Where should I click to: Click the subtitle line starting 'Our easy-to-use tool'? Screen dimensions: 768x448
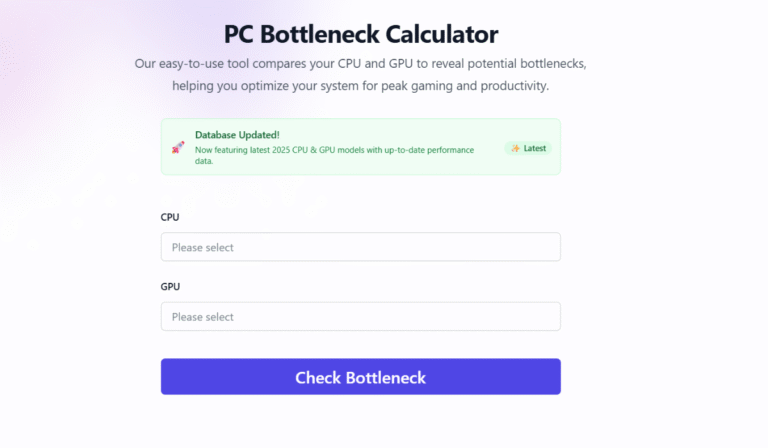coord(360,63)
